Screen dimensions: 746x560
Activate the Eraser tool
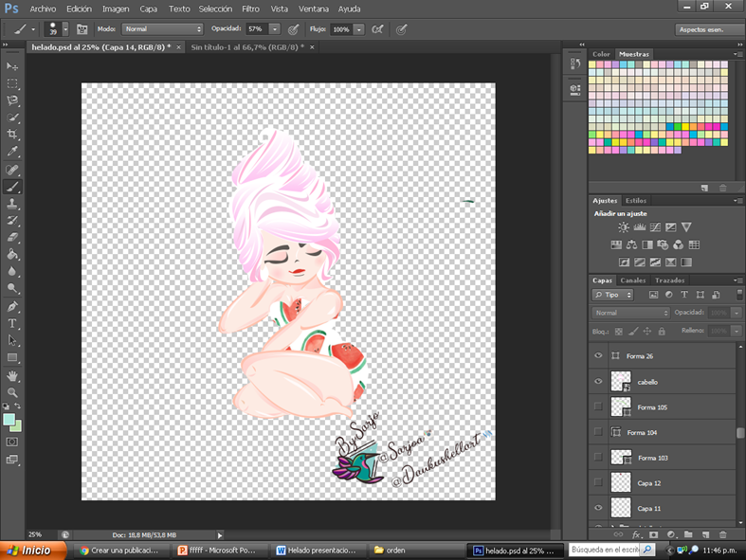[12, 237]
